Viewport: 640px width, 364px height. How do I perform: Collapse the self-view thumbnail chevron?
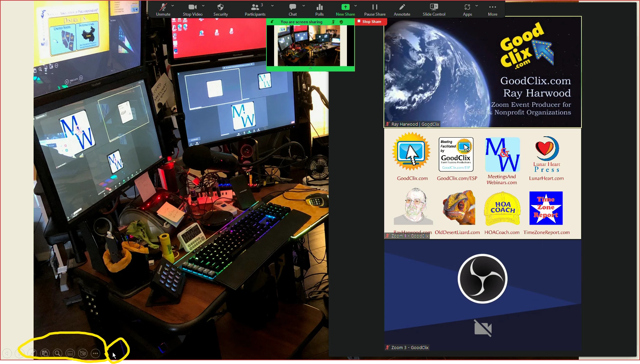click(x=310, y=68)
